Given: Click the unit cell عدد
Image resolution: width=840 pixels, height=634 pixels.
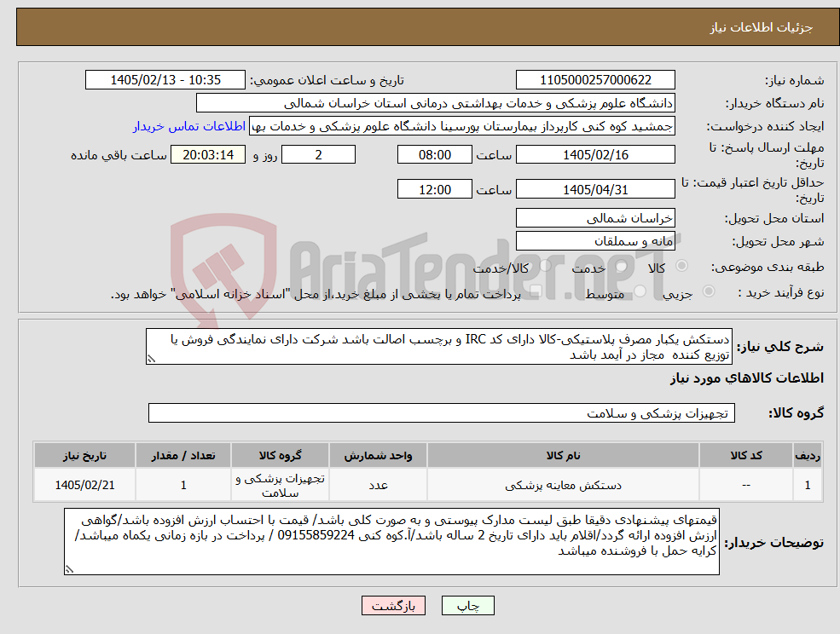Looking at the screenshot, I should click(379, 485).
